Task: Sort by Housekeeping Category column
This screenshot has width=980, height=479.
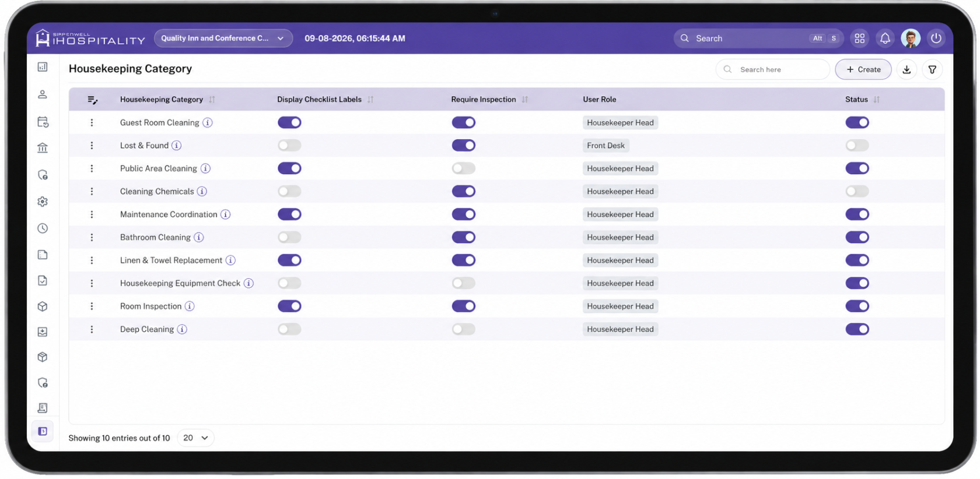Action: 212,100
